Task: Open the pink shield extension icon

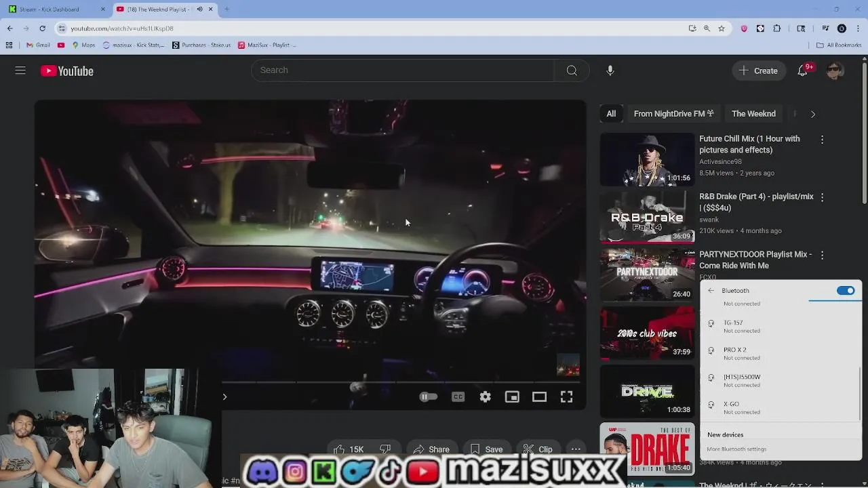Action: pyautogui.click(x=744, y=28)
